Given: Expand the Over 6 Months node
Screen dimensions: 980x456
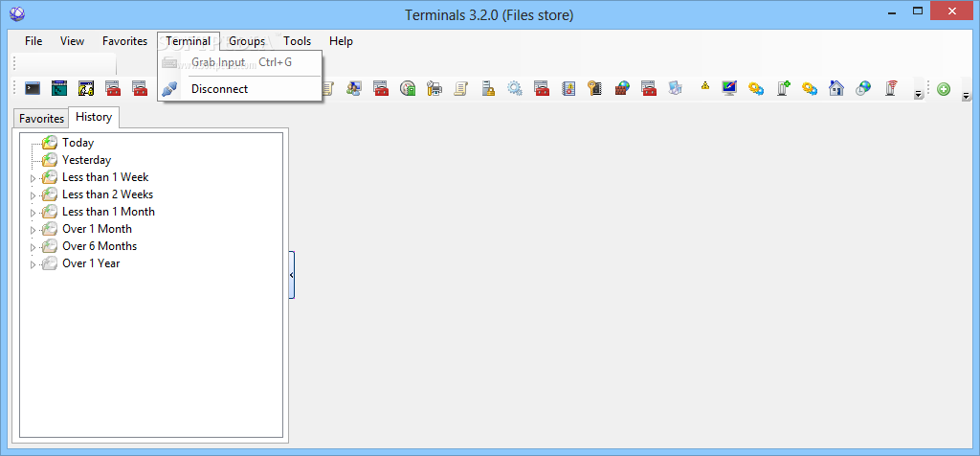Looking at the screenshot, I should click(x=33, y=248).
